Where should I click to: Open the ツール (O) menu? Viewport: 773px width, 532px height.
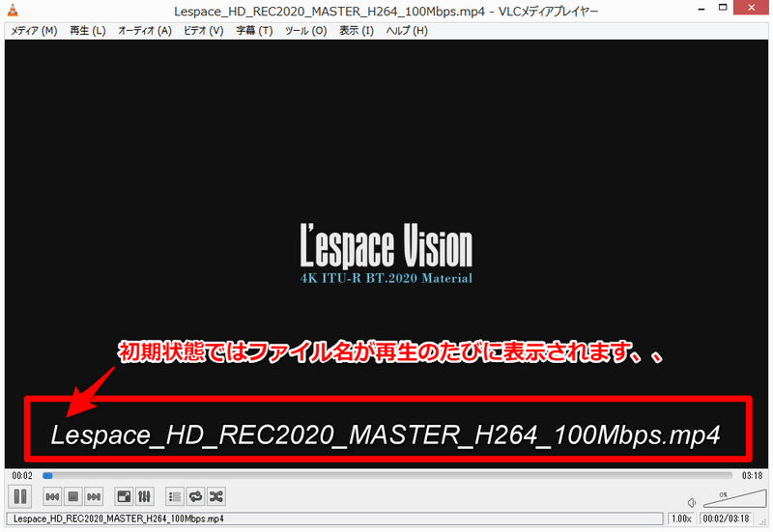[x=305, y=31]
